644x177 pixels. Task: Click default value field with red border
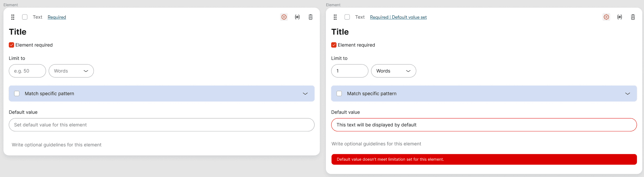484,125
